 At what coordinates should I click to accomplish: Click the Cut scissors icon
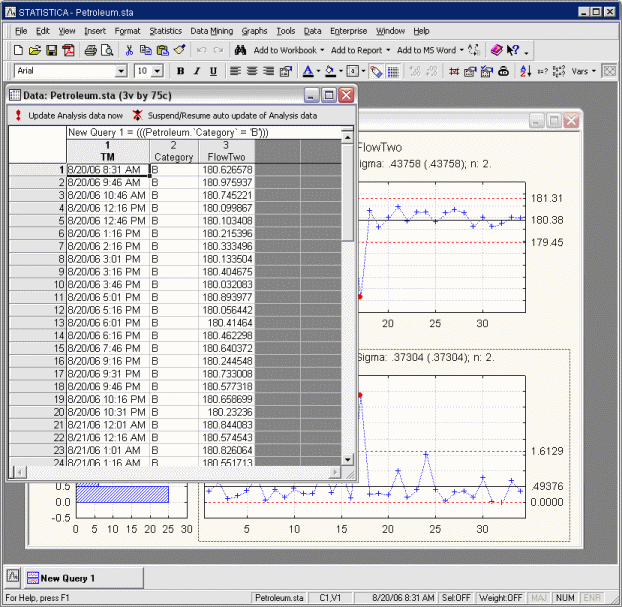point(130,50)
